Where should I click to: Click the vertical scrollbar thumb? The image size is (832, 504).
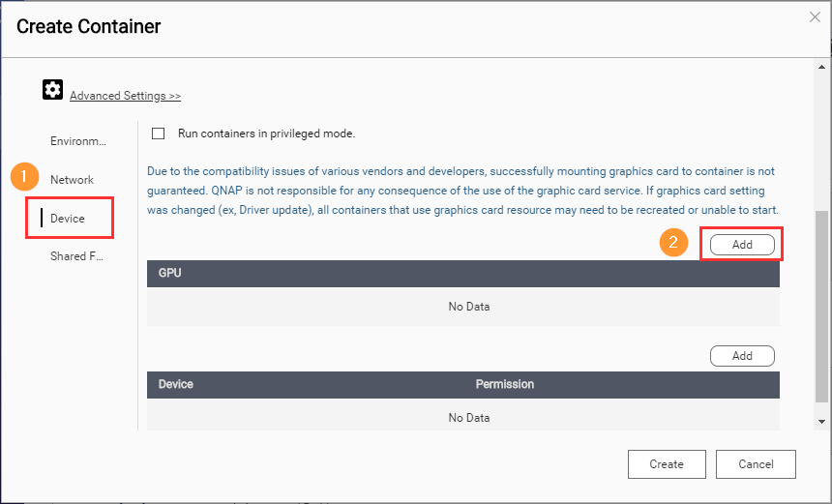821,305
